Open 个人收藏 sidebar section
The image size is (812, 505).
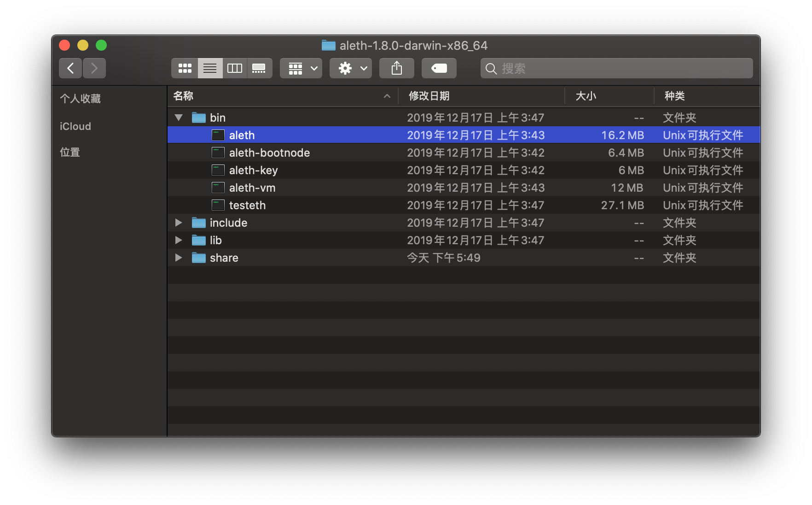[x=80, y=99]
